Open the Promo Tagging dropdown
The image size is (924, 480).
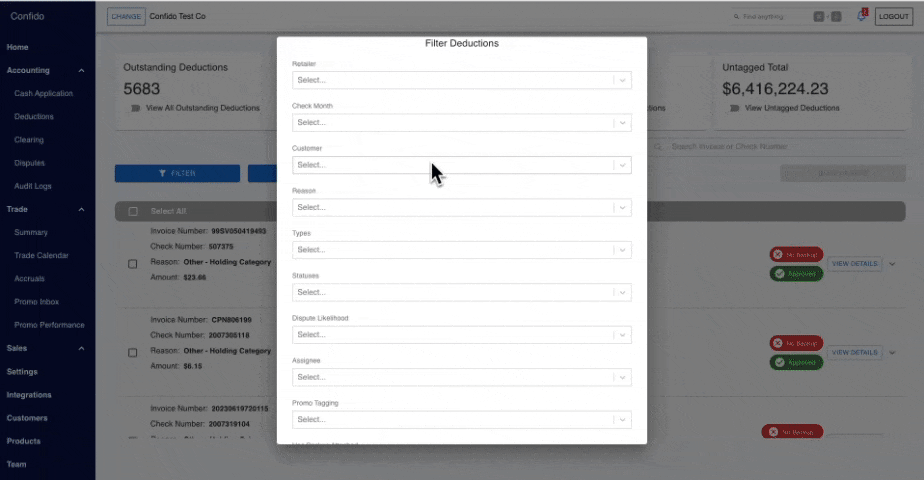[461, 419]
